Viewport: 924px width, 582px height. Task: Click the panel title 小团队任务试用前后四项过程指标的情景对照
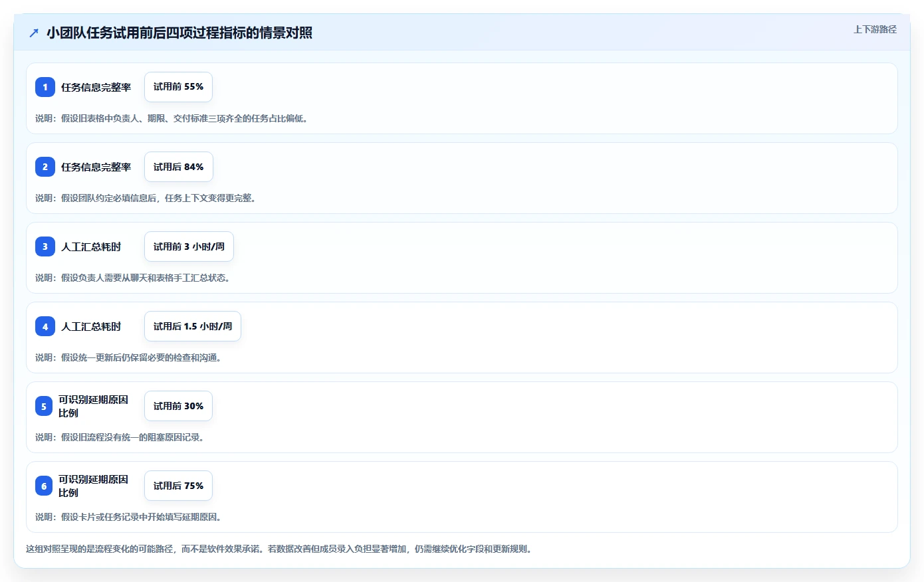[179, 33]
